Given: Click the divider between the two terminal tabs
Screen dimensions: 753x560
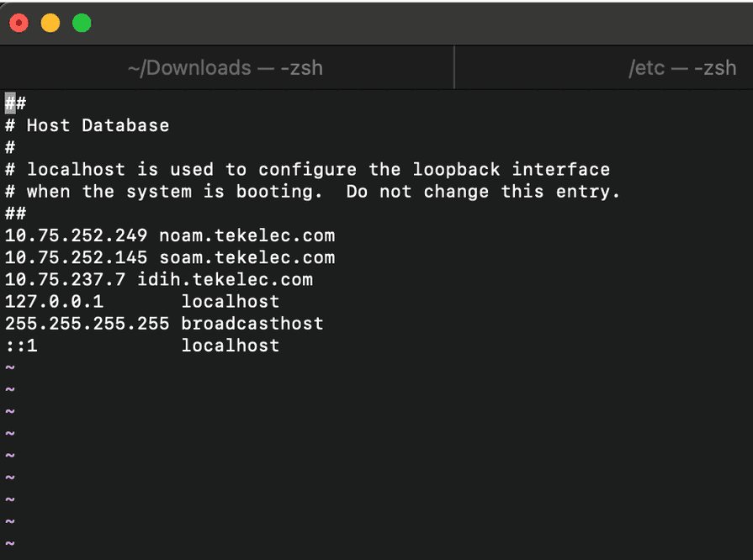Looking at the screenshot, I should (x=454, y=67).
